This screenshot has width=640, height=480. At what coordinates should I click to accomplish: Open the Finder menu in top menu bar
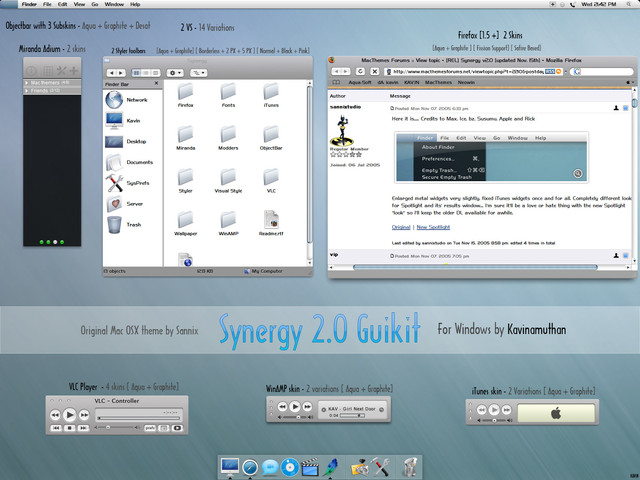[29, 4]
